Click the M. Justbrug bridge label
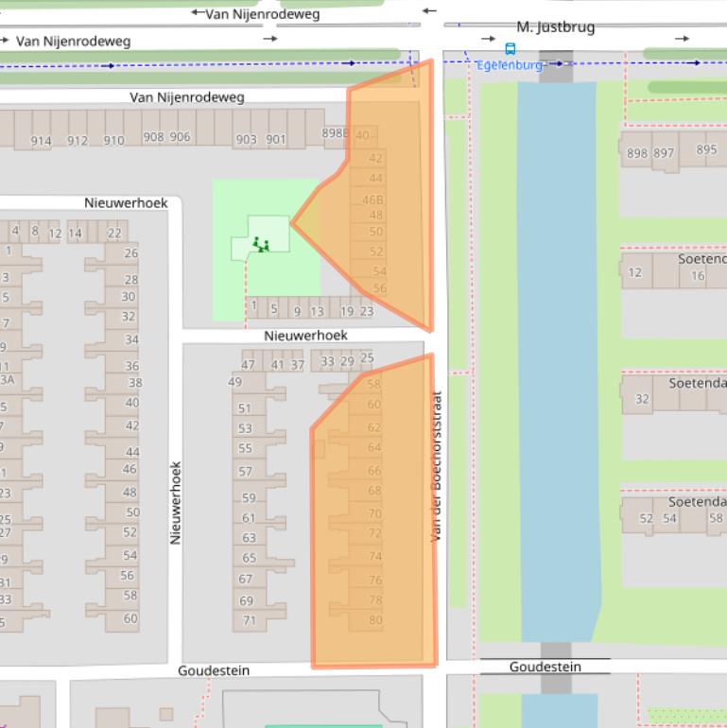Viewport: 727px width, 728px height. tap(555, 27)
